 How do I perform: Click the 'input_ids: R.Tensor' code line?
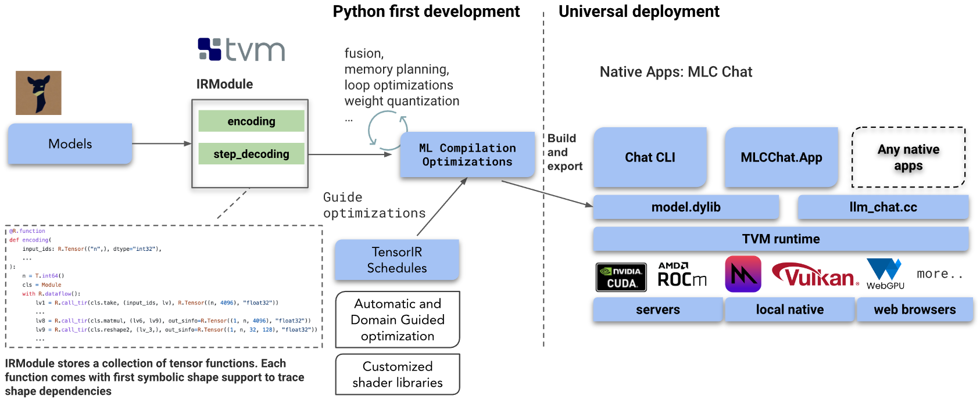[92, 249]
